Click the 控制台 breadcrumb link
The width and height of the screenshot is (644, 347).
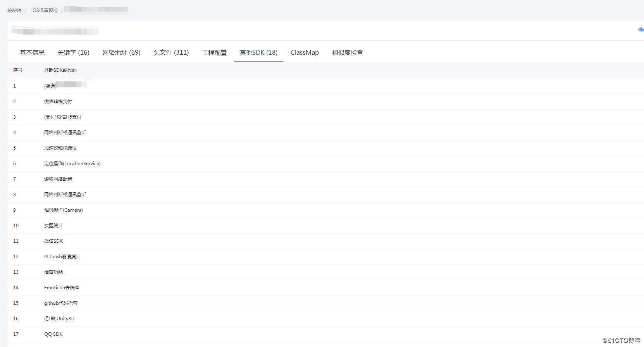(14, 10)
